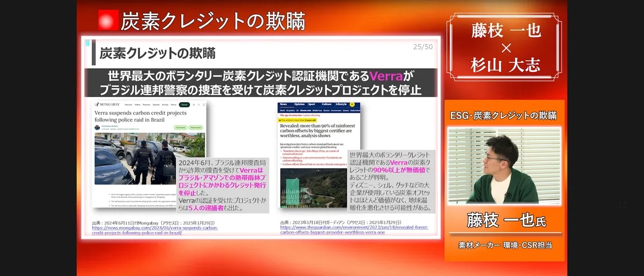Click the rainforest aerial photo in Guardian article
Screen dimensions: 644x276
(x=311, y=188)
